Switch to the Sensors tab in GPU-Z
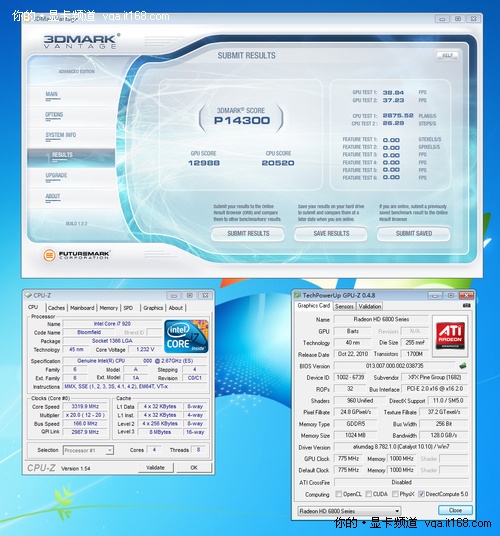The image size is (500, 536). (x=344, y=306)
